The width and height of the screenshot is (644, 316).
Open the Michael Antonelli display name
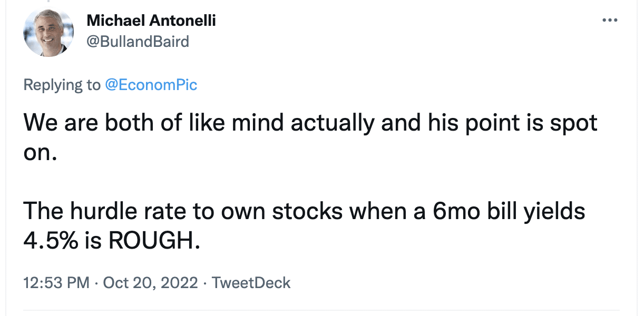(151, 21)
